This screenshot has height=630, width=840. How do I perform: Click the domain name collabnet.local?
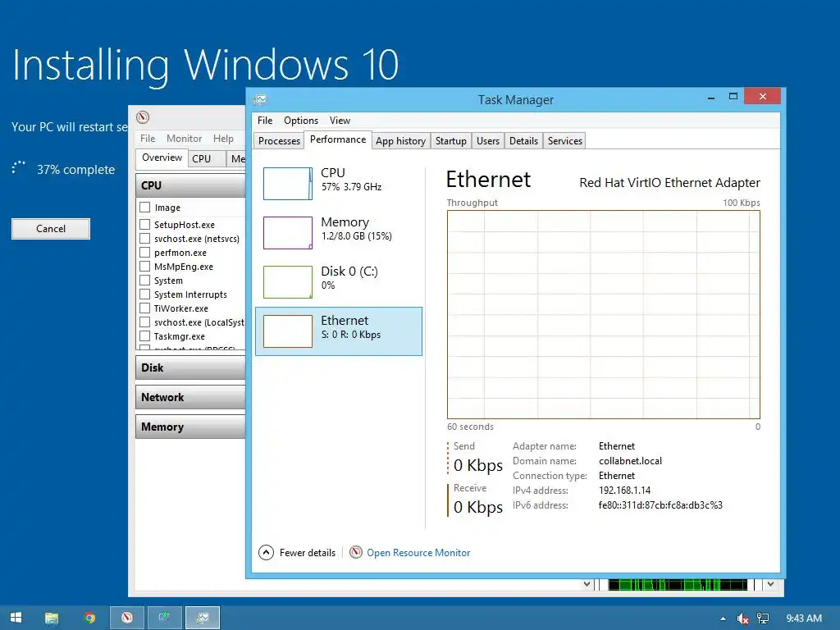point(630,461)
